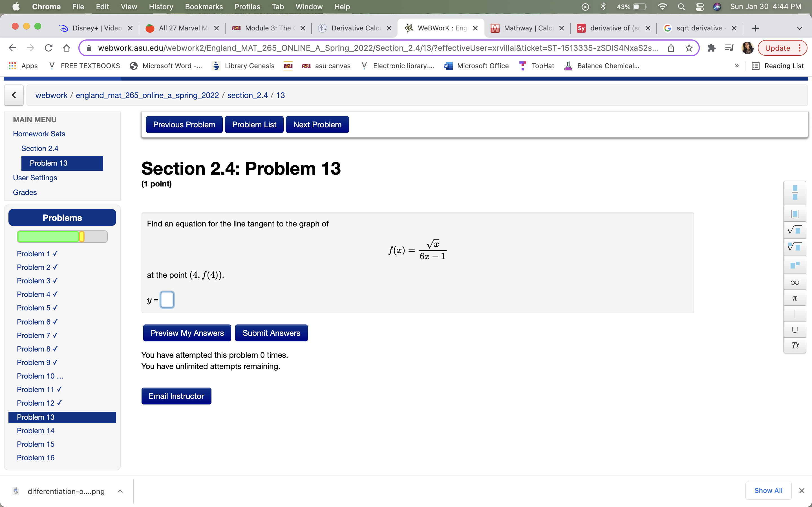
Task: Insert union symbol from math palette
Action: click(x=794, y=330)
